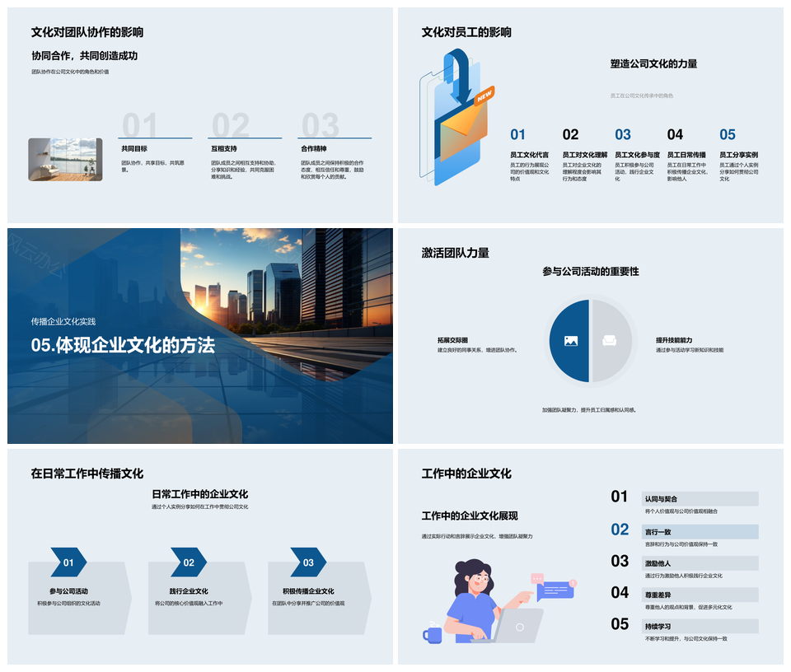
Task: Select the blue arrow badge labeled 02
Action: (x=189, y=562)
